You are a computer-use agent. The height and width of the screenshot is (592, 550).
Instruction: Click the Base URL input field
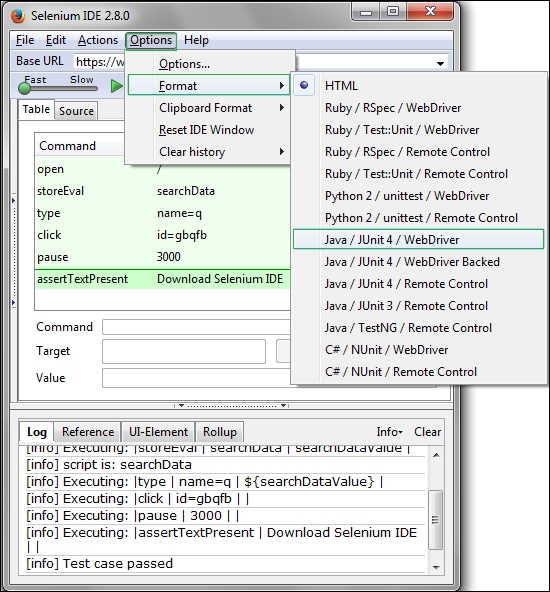[99, 62]
